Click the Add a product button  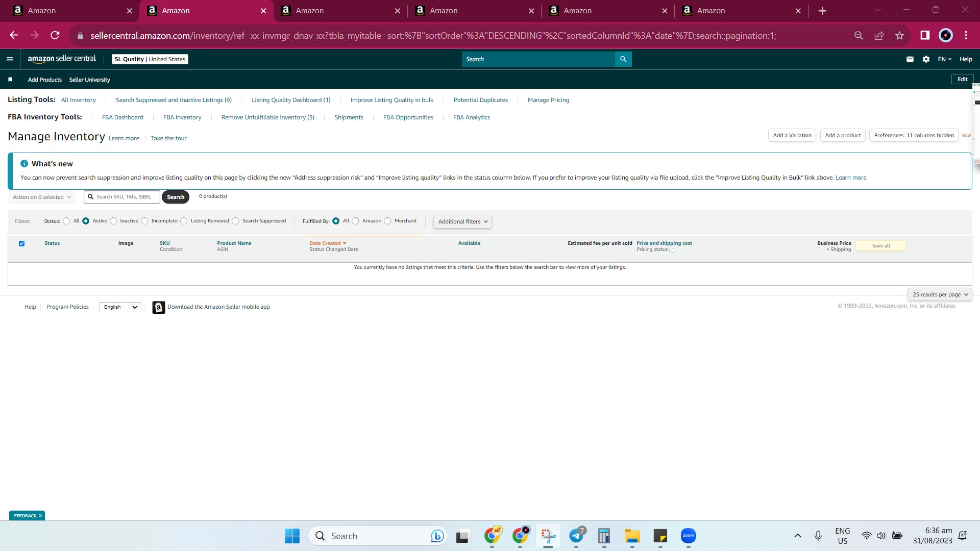click(843, 135)
